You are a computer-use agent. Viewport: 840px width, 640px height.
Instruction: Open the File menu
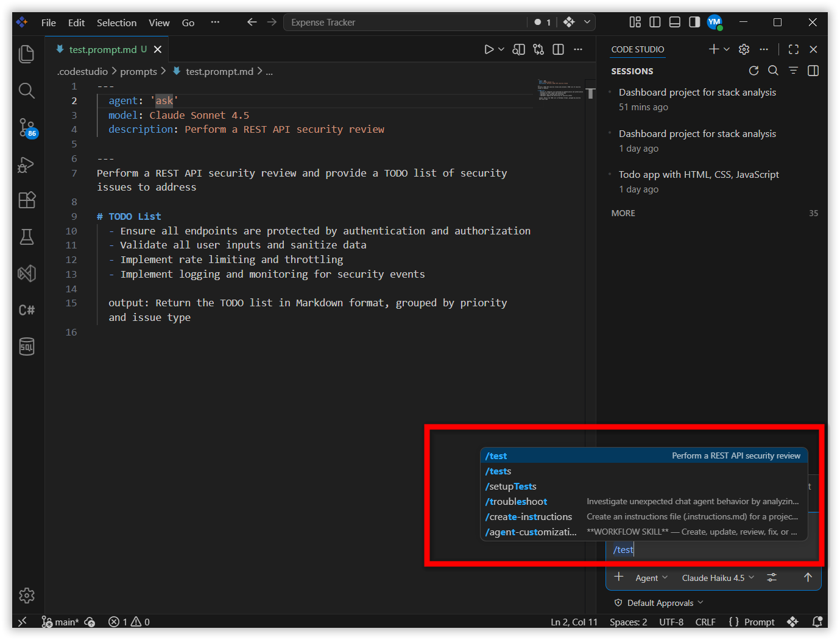[x=49, y=23]
